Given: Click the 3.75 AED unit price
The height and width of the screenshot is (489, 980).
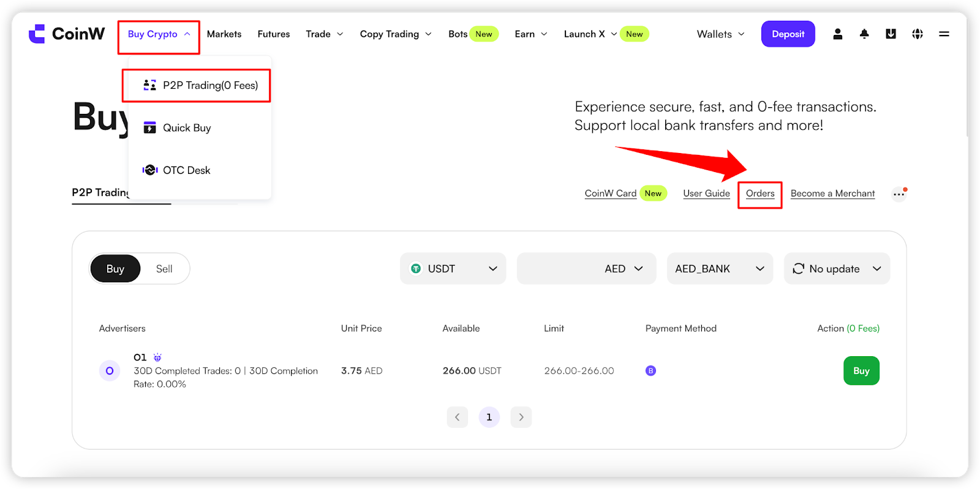Looking at the screenshot, I should (361, 371).
